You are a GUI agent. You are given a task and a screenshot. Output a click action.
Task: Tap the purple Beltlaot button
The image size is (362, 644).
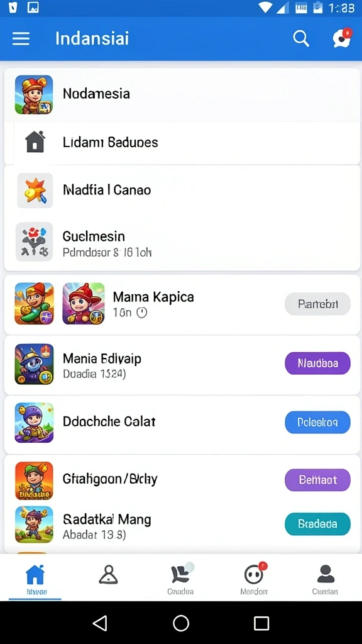click(x=317, y=480)
